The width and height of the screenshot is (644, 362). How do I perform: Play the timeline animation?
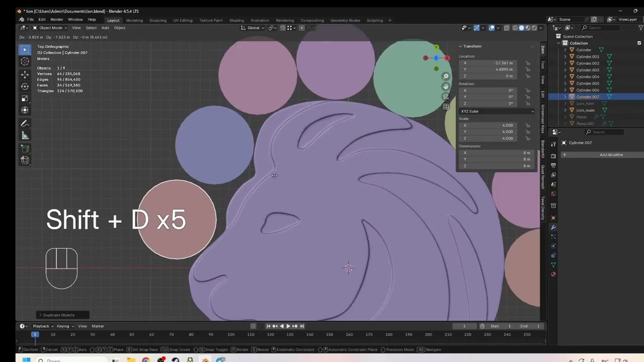pos(288,326)
